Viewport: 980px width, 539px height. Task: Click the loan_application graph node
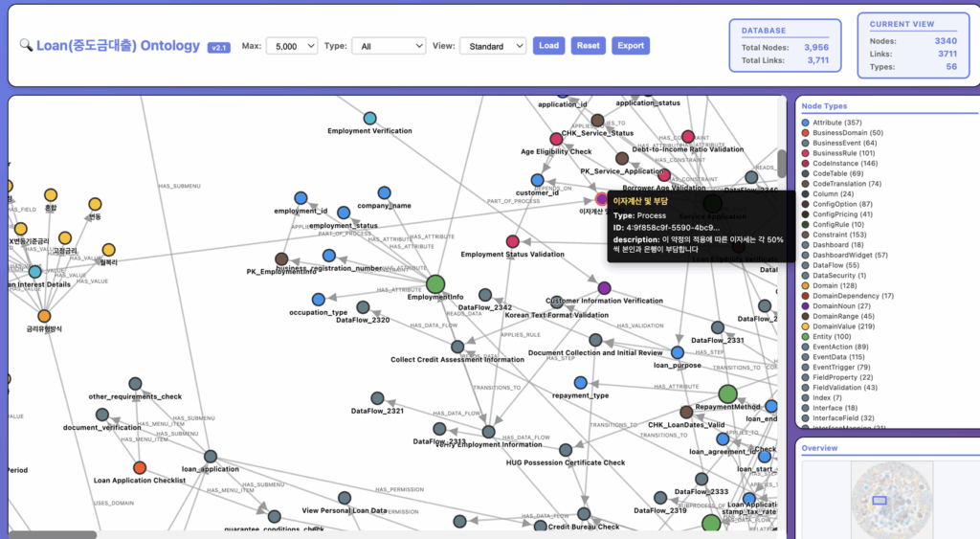pos(211,457)
